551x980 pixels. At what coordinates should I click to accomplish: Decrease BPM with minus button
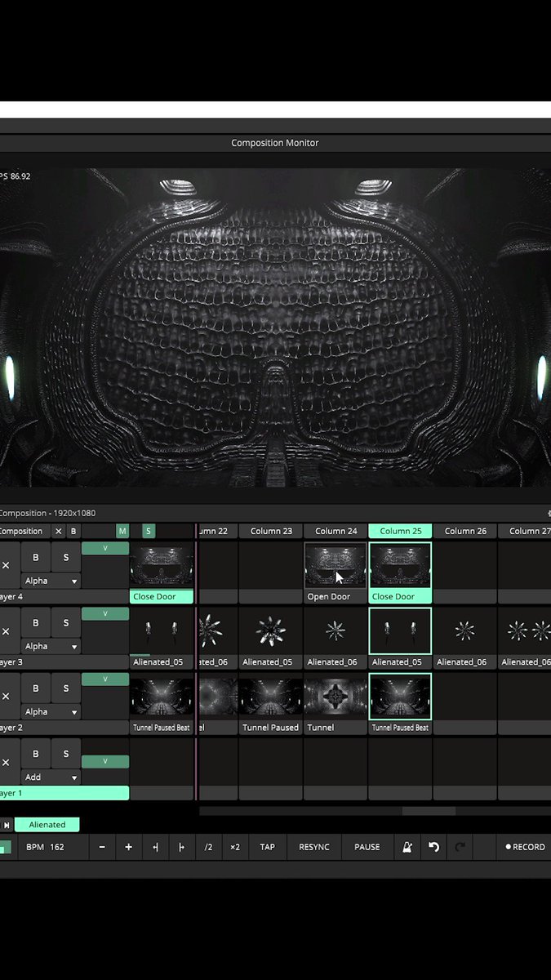click(x=102, y=847)
